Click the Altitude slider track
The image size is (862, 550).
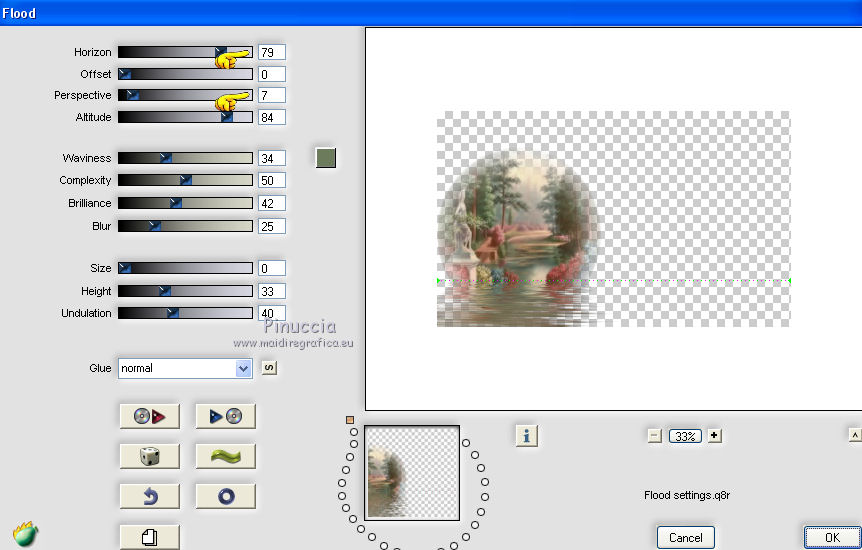point(185,117)
